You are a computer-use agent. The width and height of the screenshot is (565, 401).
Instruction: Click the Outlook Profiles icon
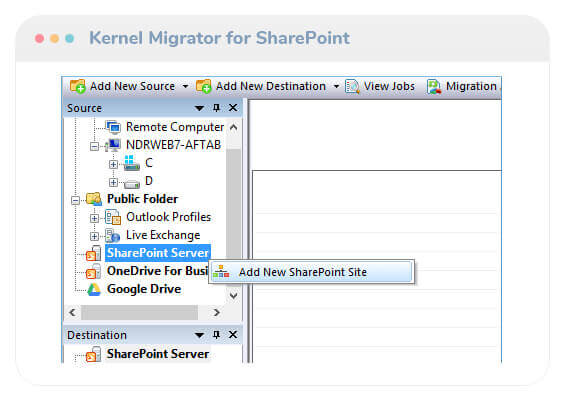[113, 217]
